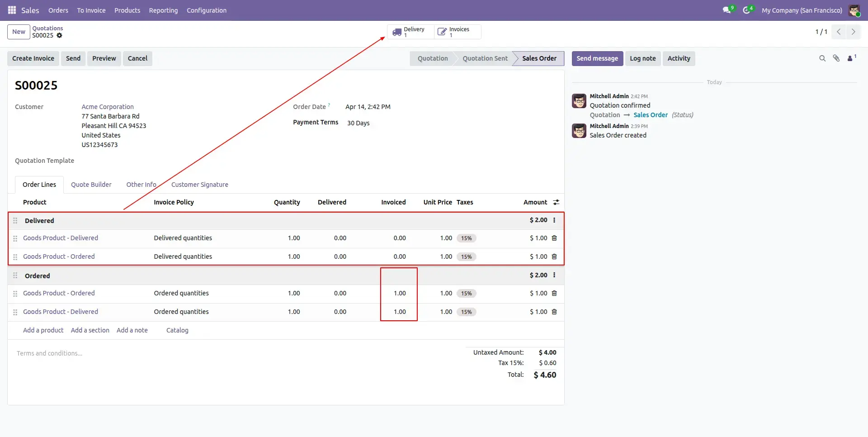Select the Quotation status stage
Image resolution: width=868 pixels, height=437 pixels.
tap(433, 58)
